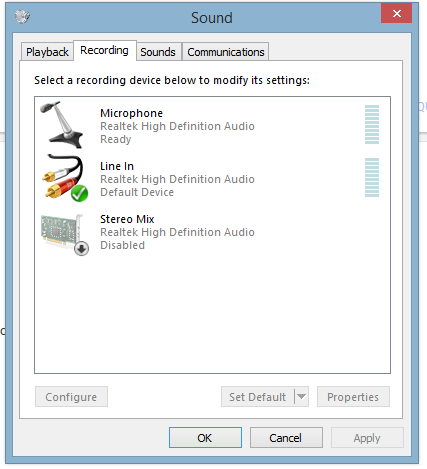
Task: Select the Stereo Mix device name
Action: tap(127, 219)
